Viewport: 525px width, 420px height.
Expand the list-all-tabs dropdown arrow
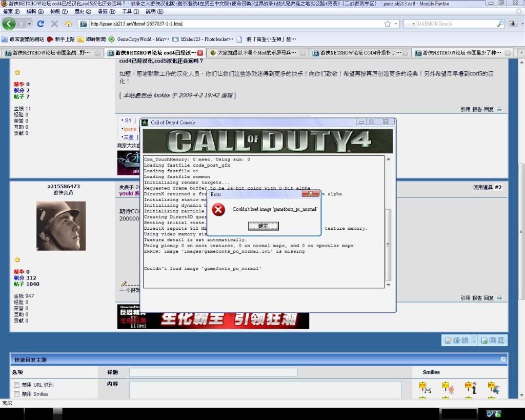coord(521,53)
